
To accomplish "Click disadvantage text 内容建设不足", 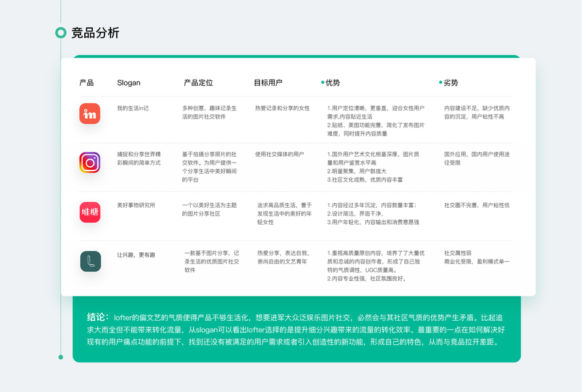I will tap(461, 108).
